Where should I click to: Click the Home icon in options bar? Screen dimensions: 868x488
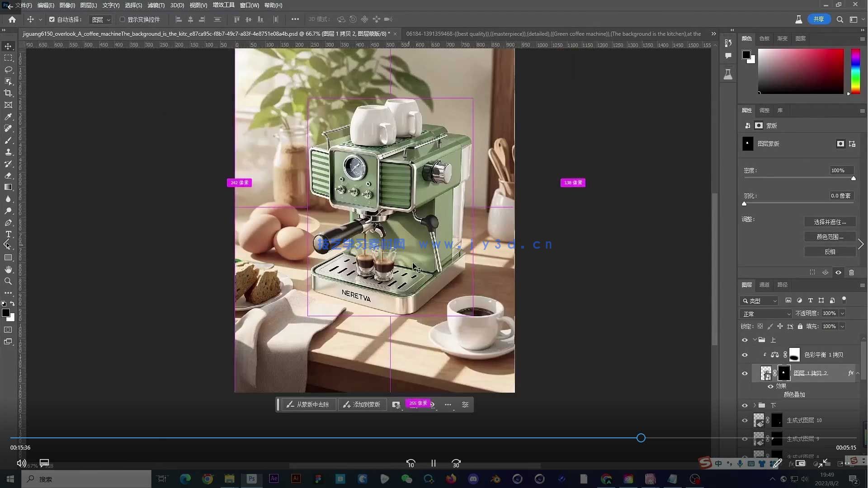click(x=12, y=19)
